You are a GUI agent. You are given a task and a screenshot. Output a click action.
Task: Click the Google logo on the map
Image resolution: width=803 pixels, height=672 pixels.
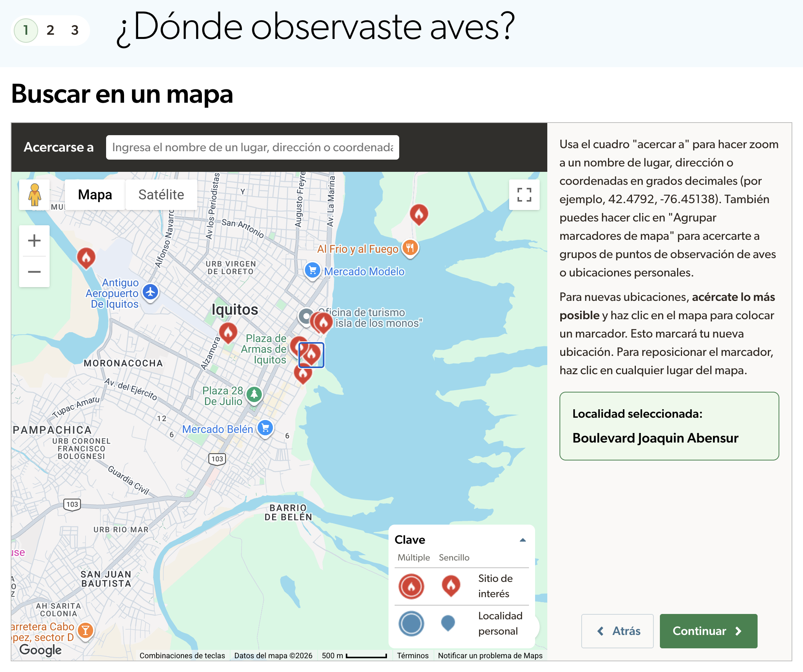[40, 650]
